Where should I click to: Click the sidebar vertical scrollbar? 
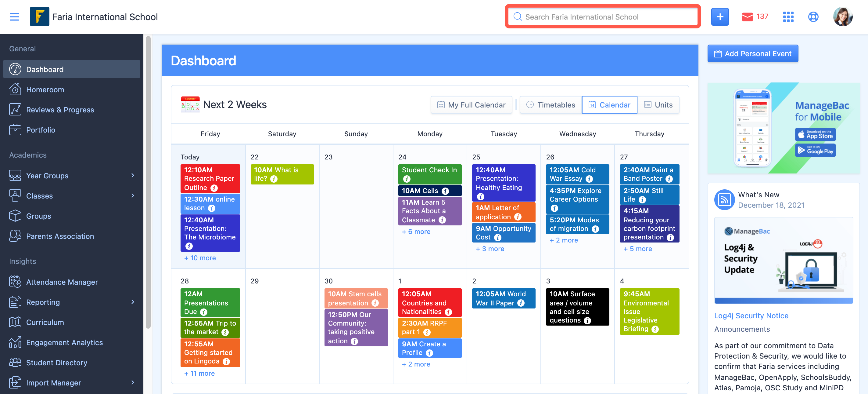click(x=148, y=182)
